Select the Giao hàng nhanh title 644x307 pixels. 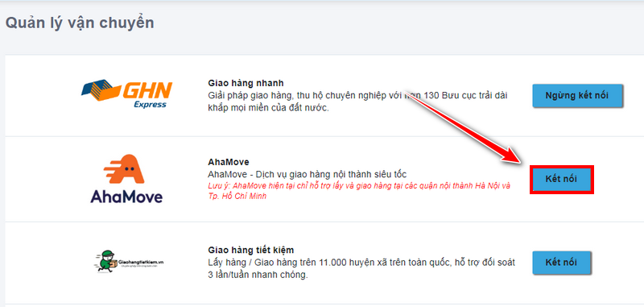click(x=246, y=83)
